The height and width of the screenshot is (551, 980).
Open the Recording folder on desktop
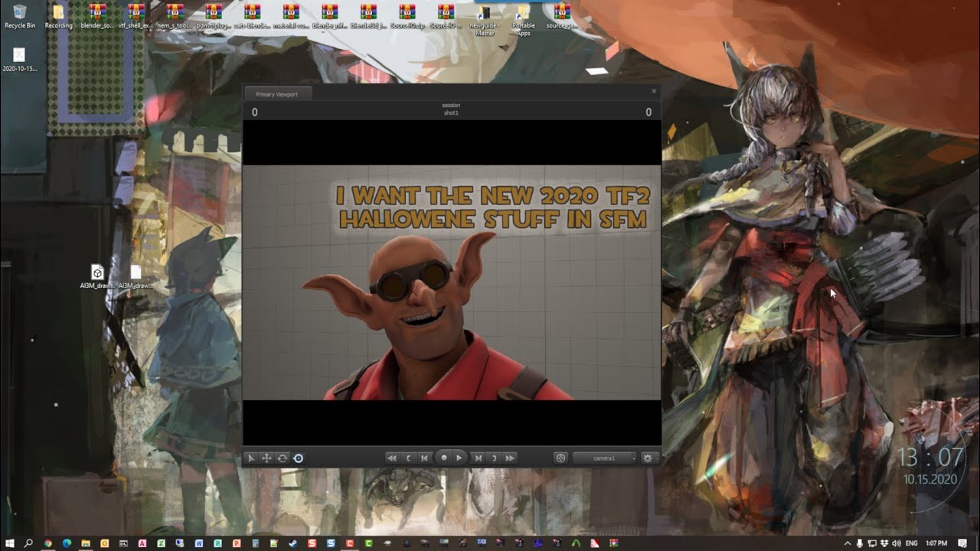(x=58, y=16)
